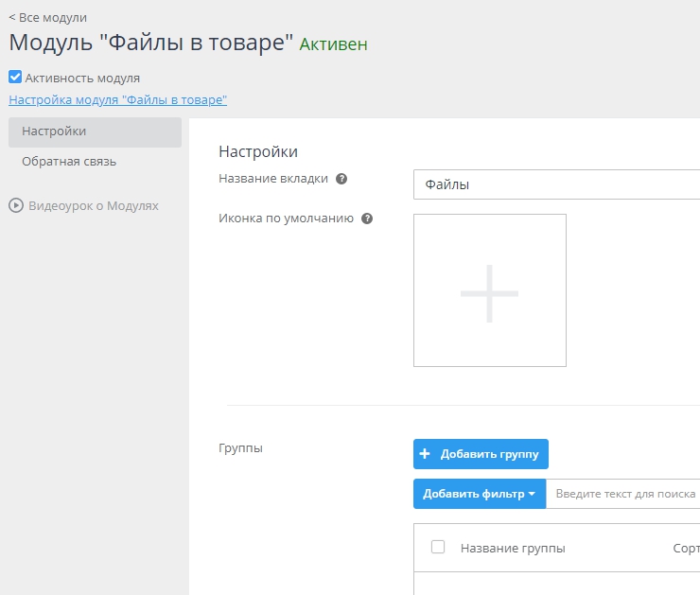Sort by the Название группы column header
The width and height of the screenshot is (700, 595).
point(513,549)
